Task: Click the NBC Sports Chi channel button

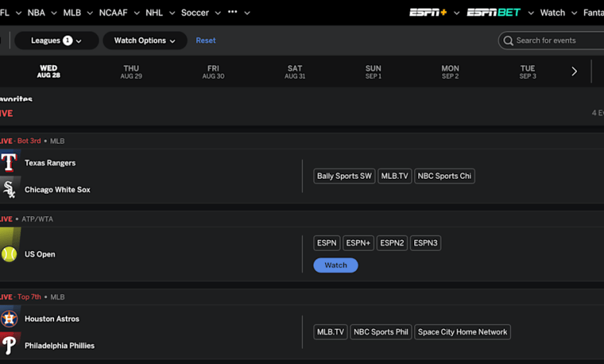Action: pyautogui.click(x=444, y=176)
